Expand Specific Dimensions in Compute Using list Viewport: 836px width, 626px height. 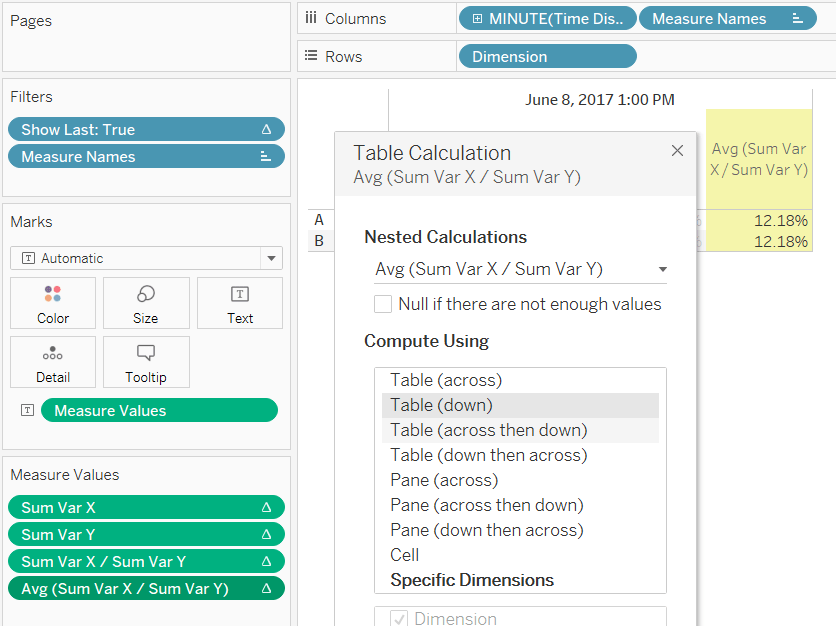pos(474,580)
